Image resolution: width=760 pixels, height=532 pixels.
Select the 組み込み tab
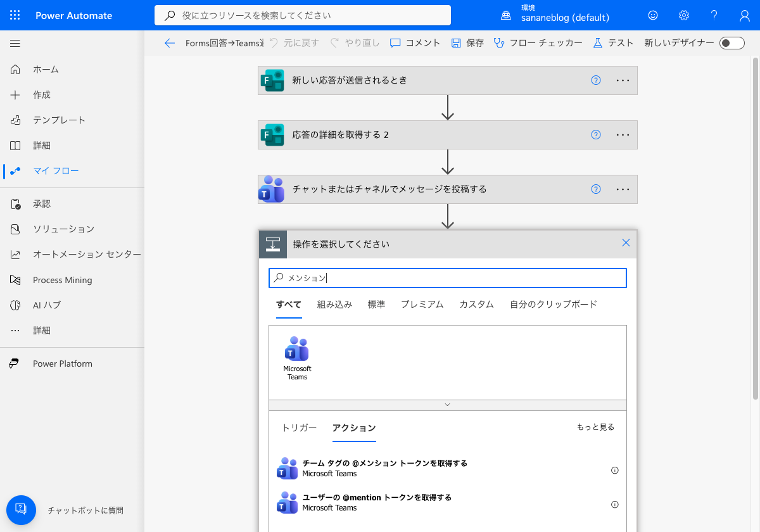click(x=334, y=305)
